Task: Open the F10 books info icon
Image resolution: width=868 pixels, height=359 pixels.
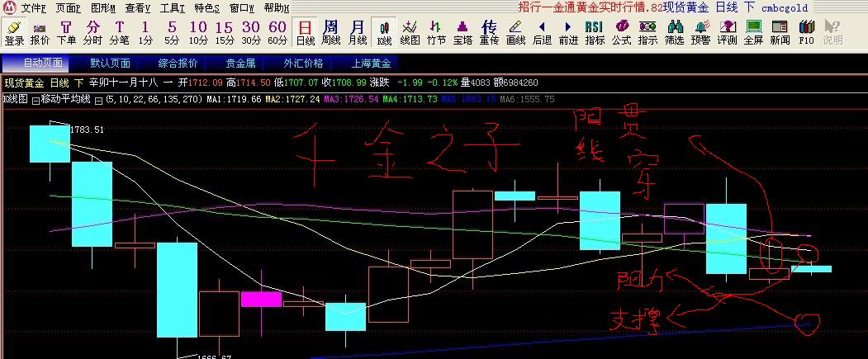Action: click(806, 33)
